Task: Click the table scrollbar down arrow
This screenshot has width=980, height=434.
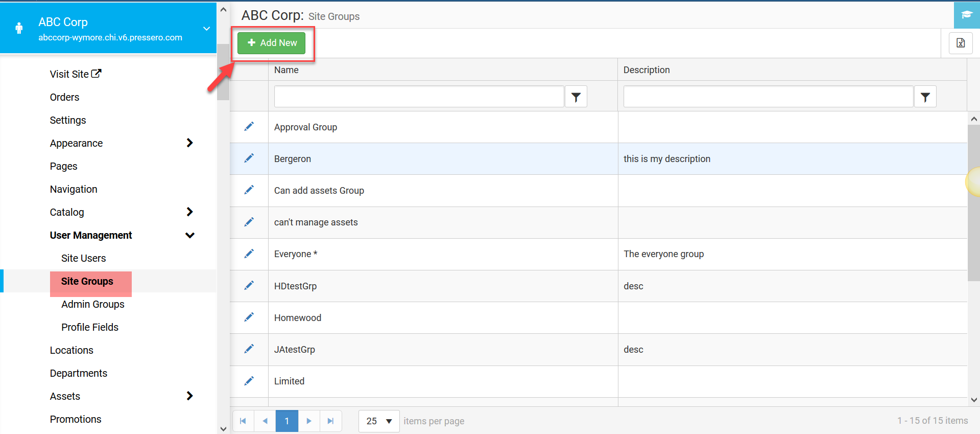Action: pos(974,400)
